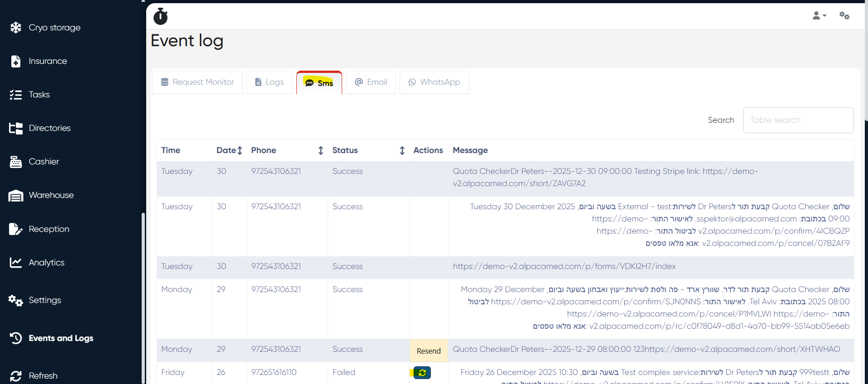Switch to the Request Monitor tab
This screenshot has height=384, width=868.
(x=197, y=82)
